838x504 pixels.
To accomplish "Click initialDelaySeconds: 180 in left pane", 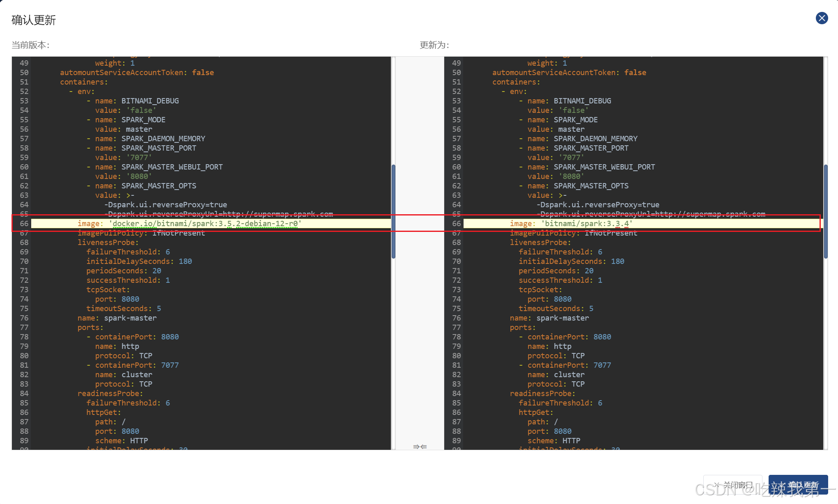I will pyautogui.click(x=139, y=261).
